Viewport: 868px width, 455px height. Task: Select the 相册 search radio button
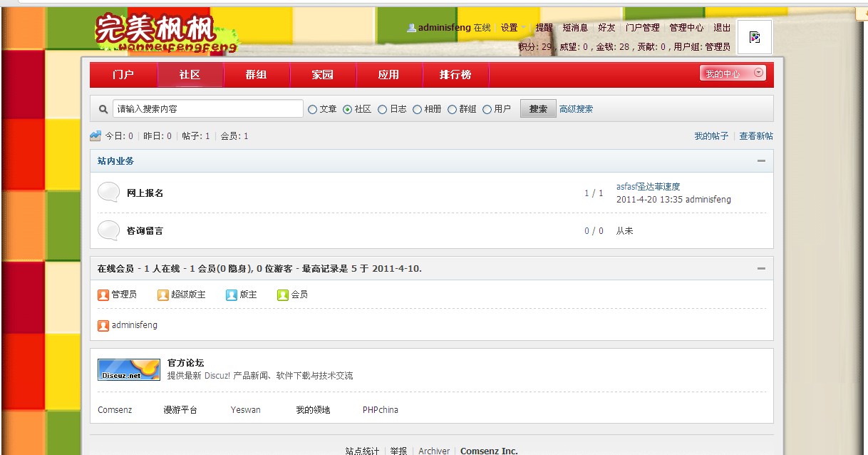point(417,109)
